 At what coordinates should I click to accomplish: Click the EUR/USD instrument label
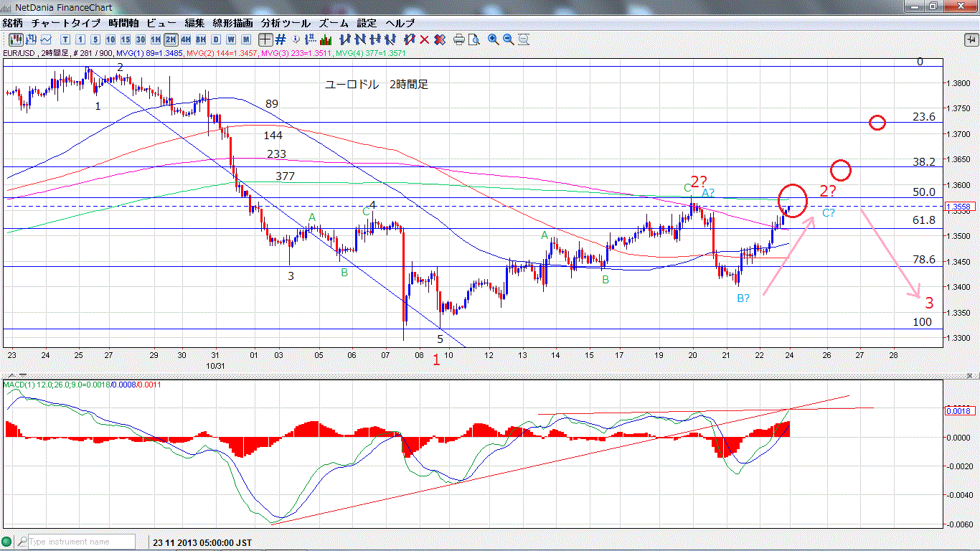click(18, 53)
